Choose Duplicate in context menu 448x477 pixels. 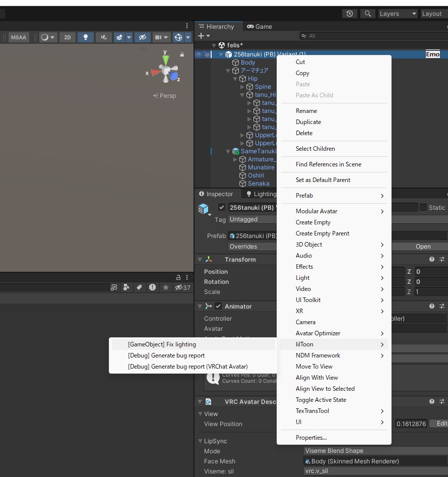pyautogui.click(x=334, y=122)
